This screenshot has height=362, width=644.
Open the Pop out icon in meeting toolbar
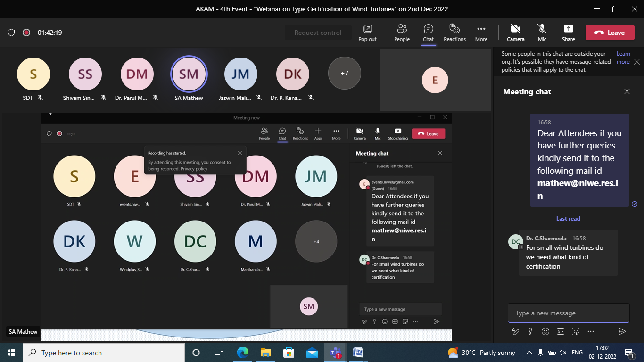pyautogui.click(x=367, y=32)
